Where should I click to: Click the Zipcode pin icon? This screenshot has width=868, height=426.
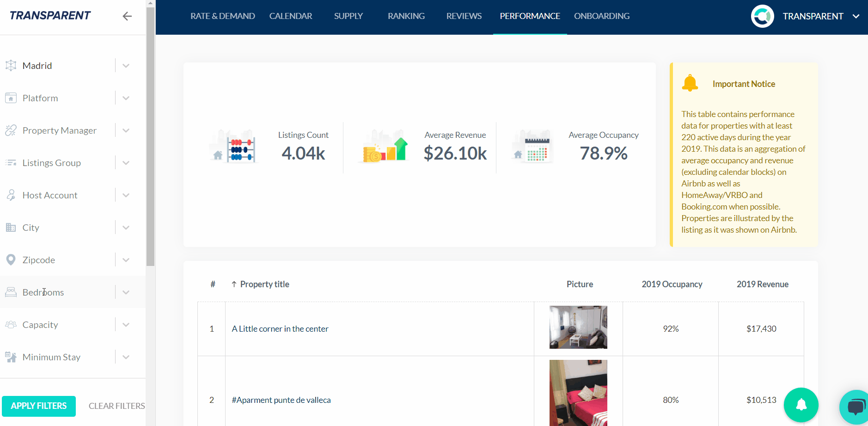coord(11,260)
